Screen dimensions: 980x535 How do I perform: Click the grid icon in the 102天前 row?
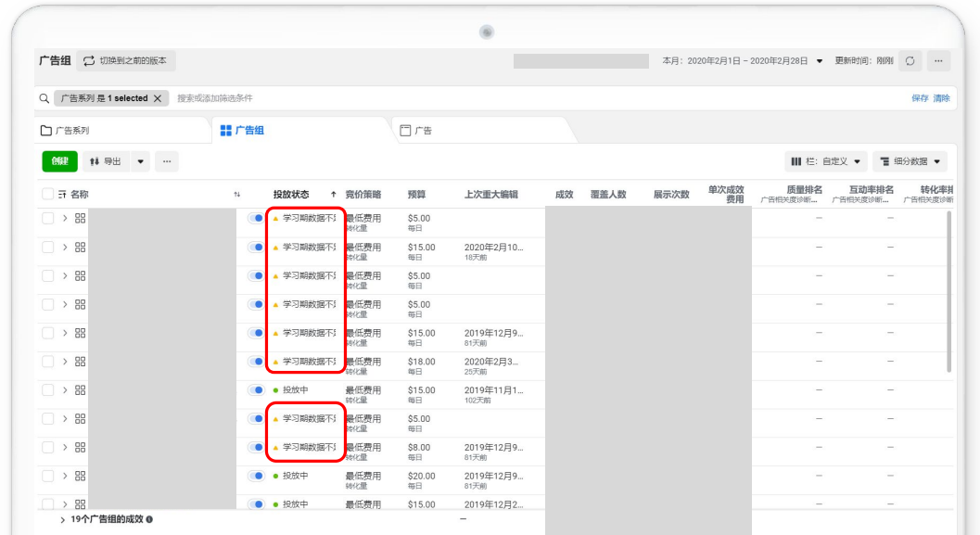point(80,390)
